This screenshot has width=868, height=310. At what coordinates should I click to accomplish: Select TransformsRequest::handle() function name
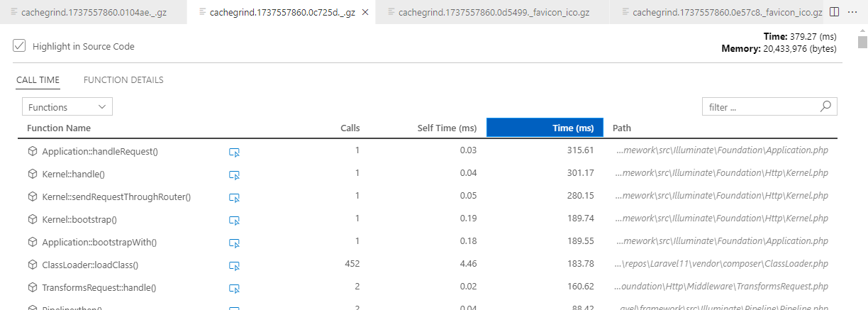click(99, 287)
